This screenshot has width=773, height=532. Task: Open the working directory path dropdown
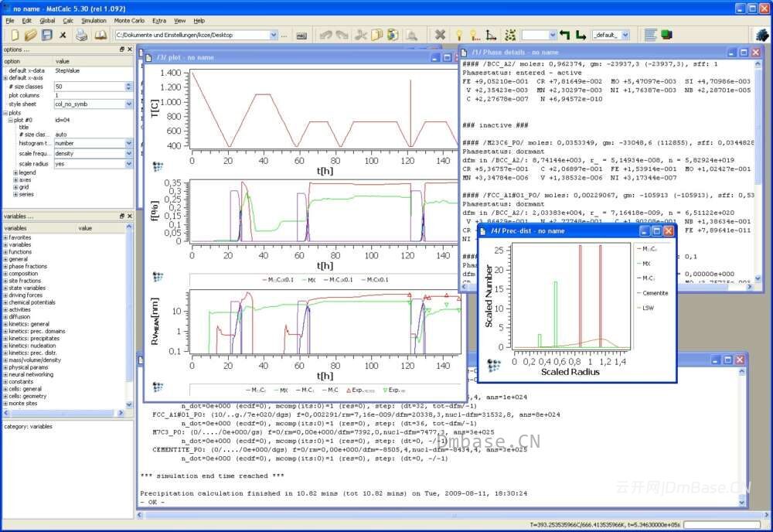click(274, 35)
